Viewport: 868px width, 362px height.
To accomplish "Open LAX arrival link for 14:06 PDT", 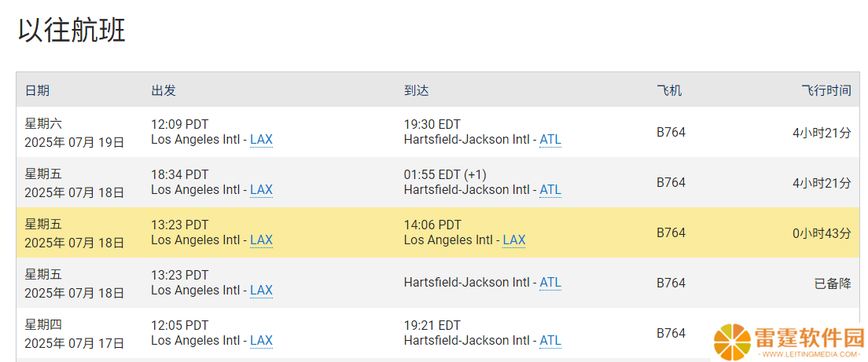I will (x=513, y=240).
